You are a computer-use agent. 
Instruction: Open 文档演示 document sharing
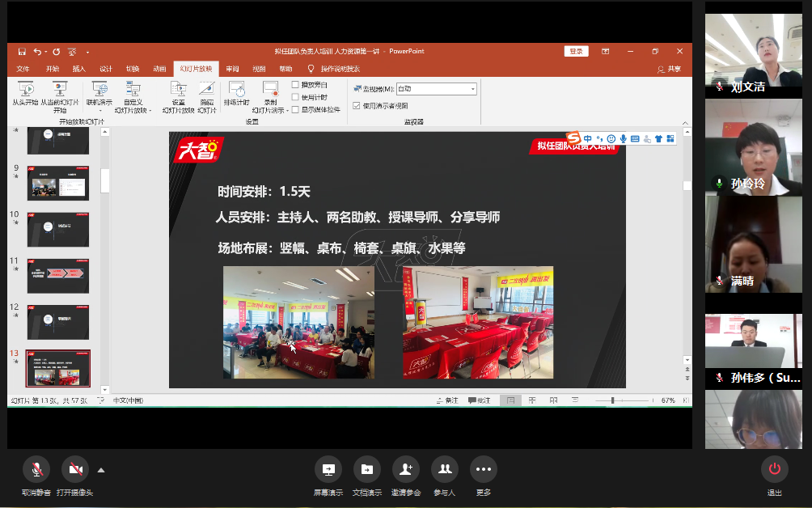point(366,469)
